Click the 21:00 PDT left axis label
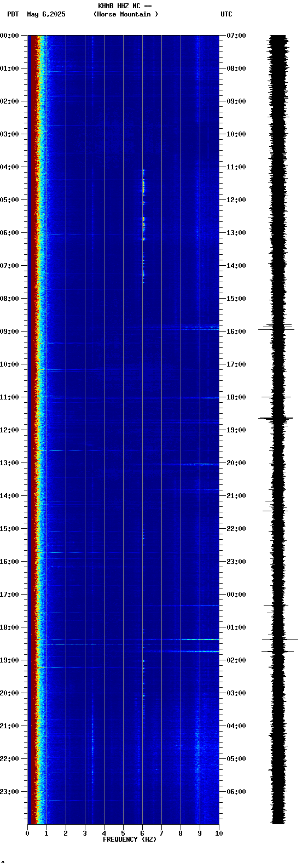Image resolution: width=302 pixels, height=868 pixels. (x=9, y=726)
